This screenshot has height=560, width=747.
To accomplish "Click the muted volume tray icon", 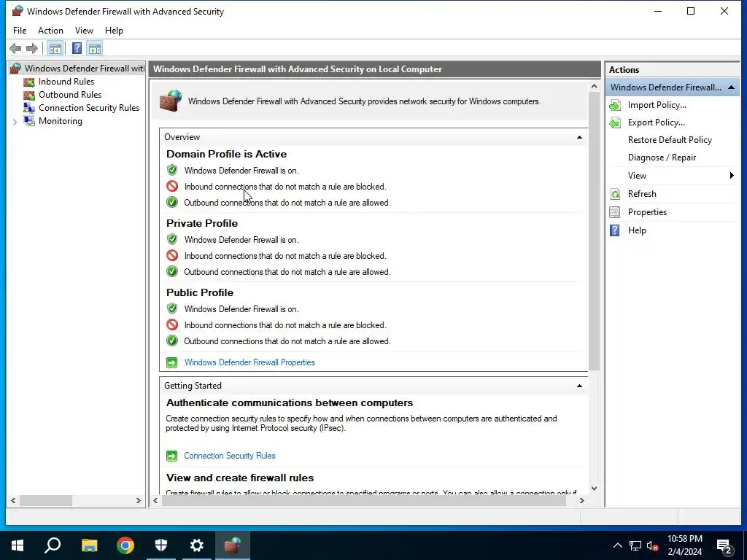I will tap(653, 545).
